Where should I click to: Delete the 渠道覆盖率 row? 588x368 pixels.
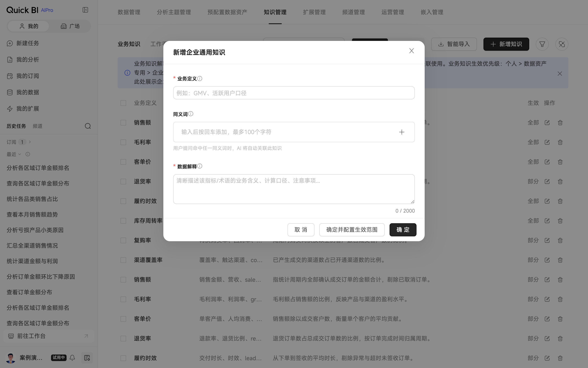tap(560, 260)
